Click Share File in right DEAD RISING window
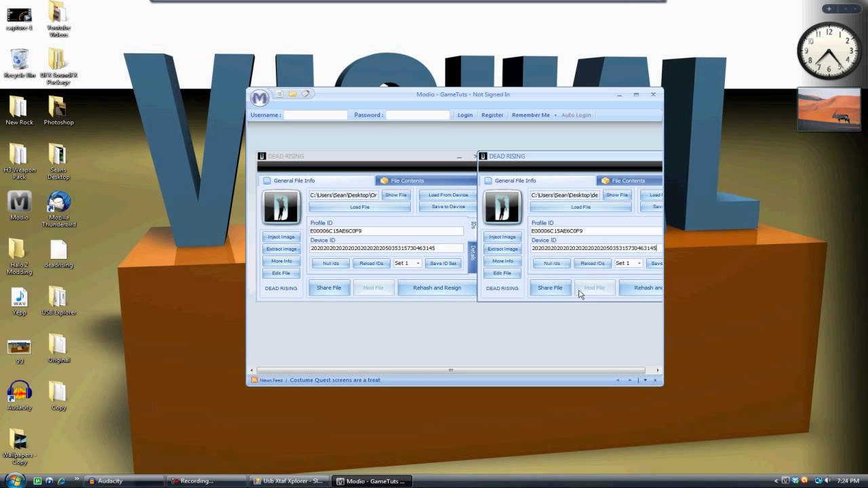Screen dimensions: 868x488 click(x=550, y=288)
